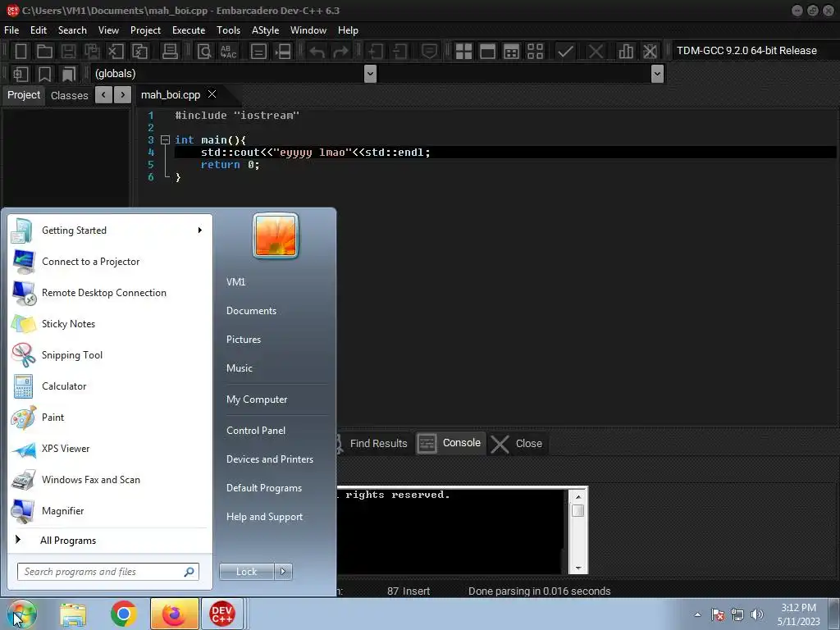Run the program with the window-shaped icon
The width and height of the screenshot is (840, 630).
(487, 52)
